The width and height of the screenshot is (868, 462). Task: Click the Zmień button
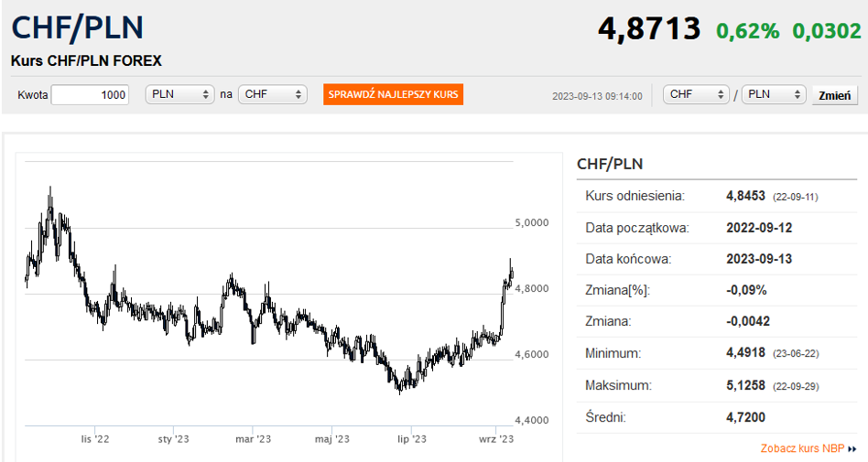click(834, 95)
